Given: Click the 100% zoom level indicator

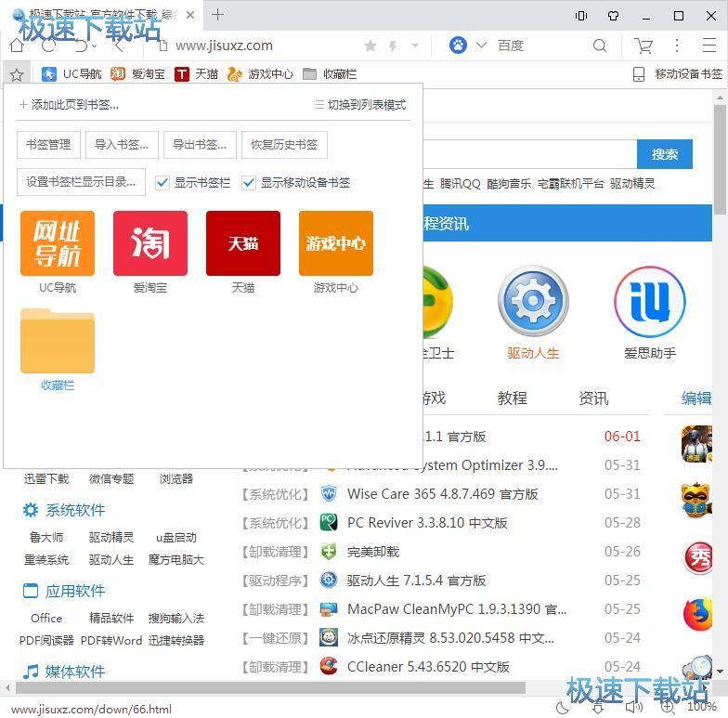Looking at the screenshot, I should tap(702, 708).
